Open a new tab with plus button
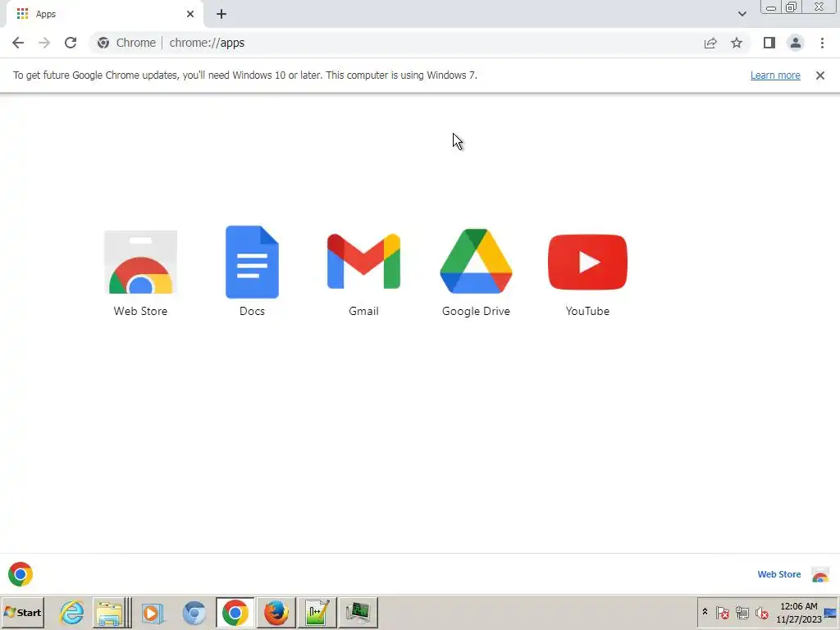 pyautogui.click(x=221, y=14)
